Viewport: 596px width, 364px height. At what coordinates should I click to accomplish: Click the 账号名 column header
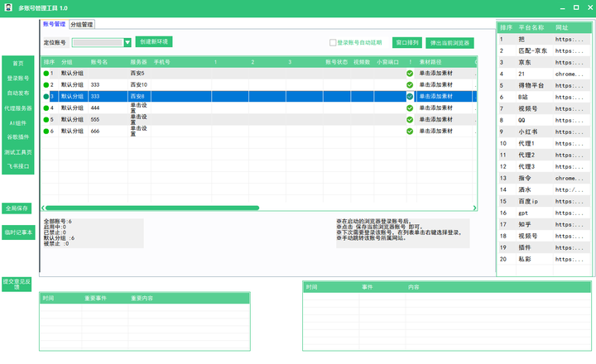tap(108, 62)
